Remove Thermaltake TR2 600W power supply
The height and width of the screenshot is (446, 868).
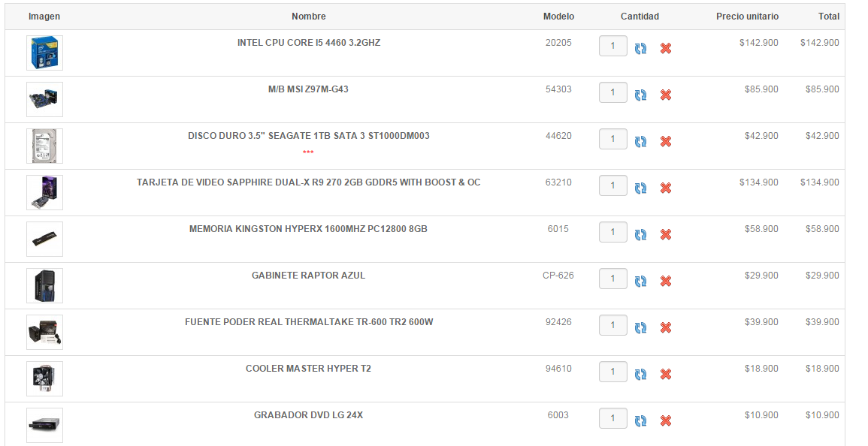(666, 327)
